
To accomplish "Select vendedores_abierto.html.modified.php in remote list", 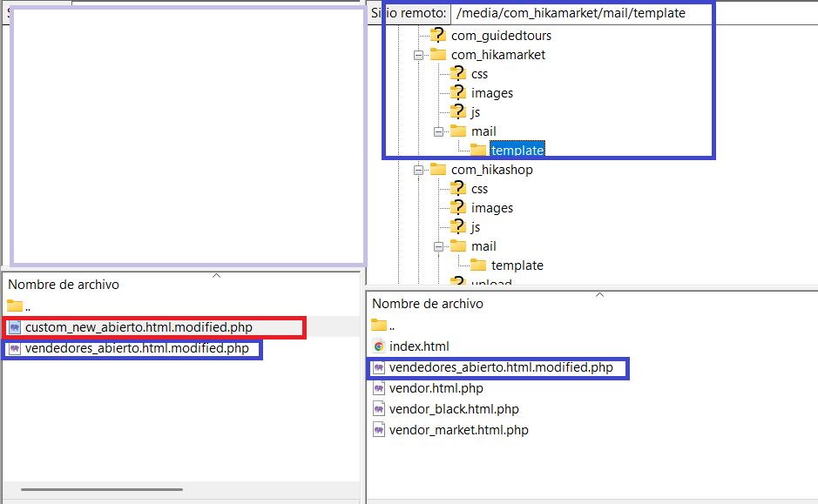I will point(501,367).
